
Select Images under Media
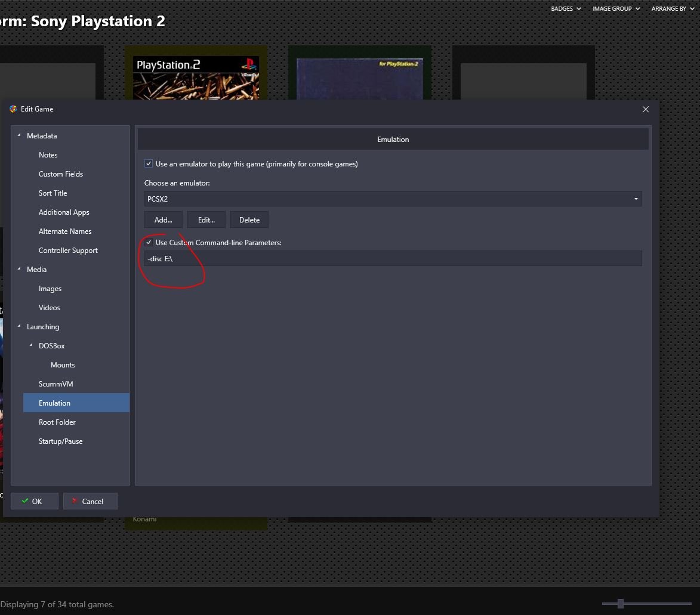(50, 289)
